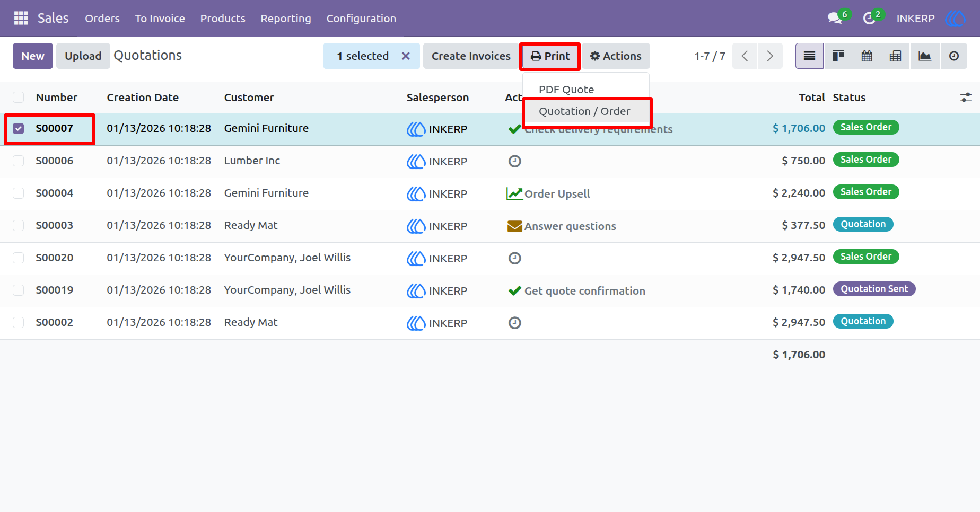
Task: Switch to Calendar view
Action: [x=867, y=56]
